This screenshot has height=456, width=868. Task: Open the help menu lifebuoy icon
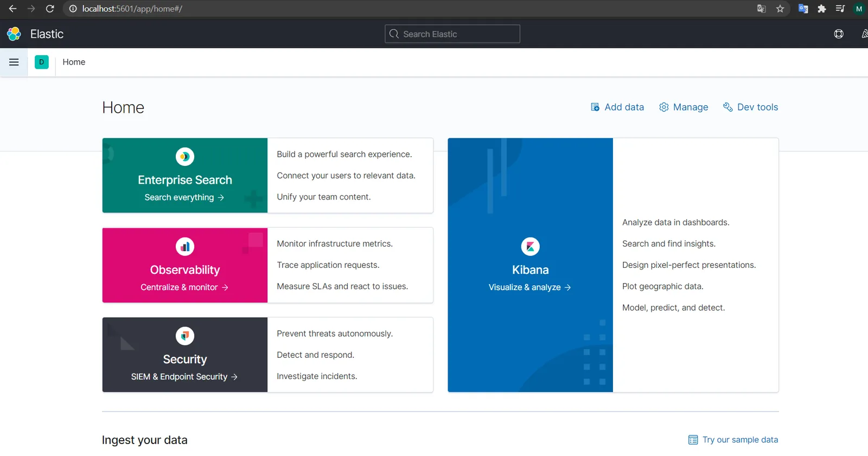[x=839, y=34]
